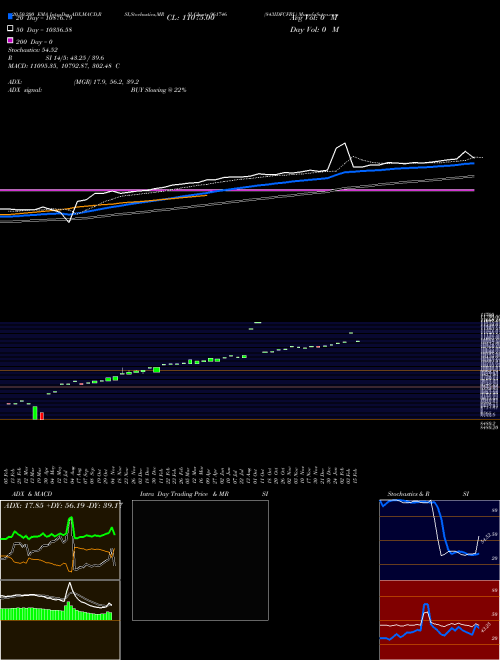This screenshot has width=500, height=660.
Task: Click the blue Stochastics chart panel
Action: pyautogui.click(x=440, y=540)
